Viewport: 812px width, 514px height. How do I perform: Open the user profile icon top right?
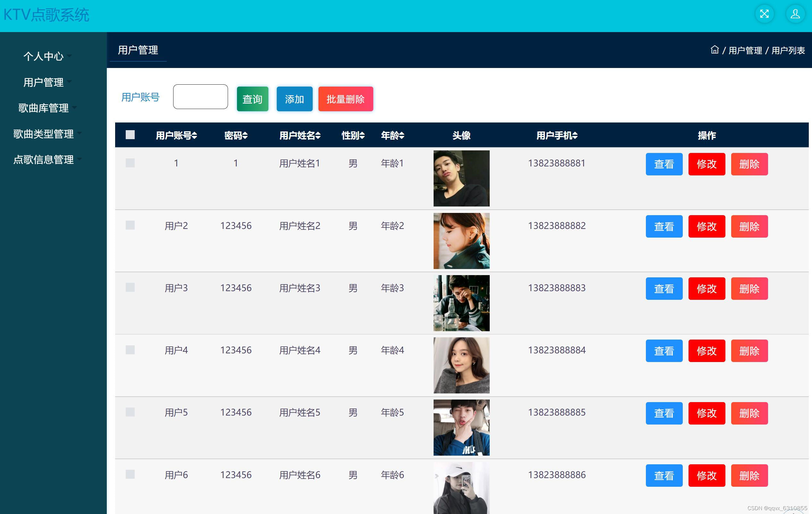795,14
